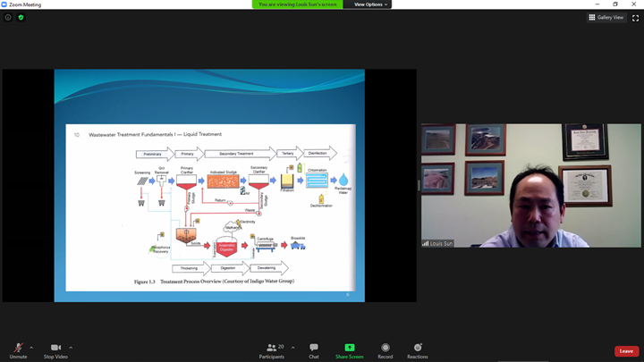Viewport: 644px width, 362px height.
Task: Open video options arrow next to Stop Video
Action: (71, 348)
